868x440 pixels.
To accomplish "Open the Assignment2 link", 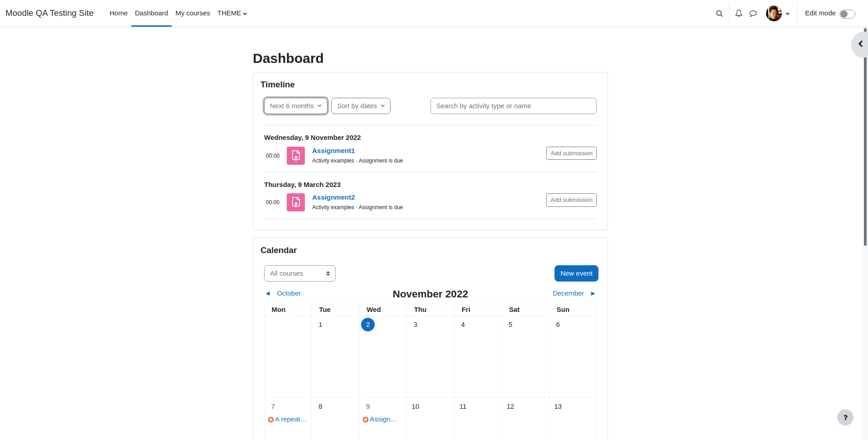I will tap(333, 197).
